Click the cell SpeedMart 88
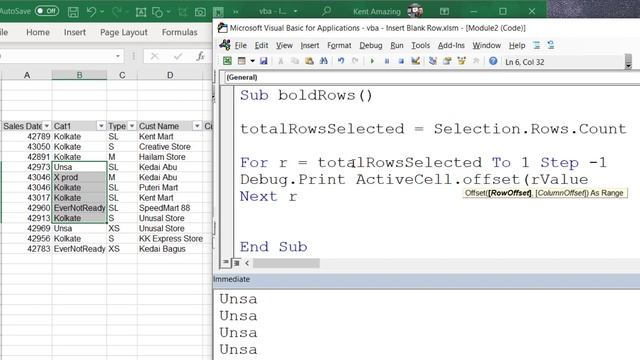The image size is (640, 360). coord(170,208)
